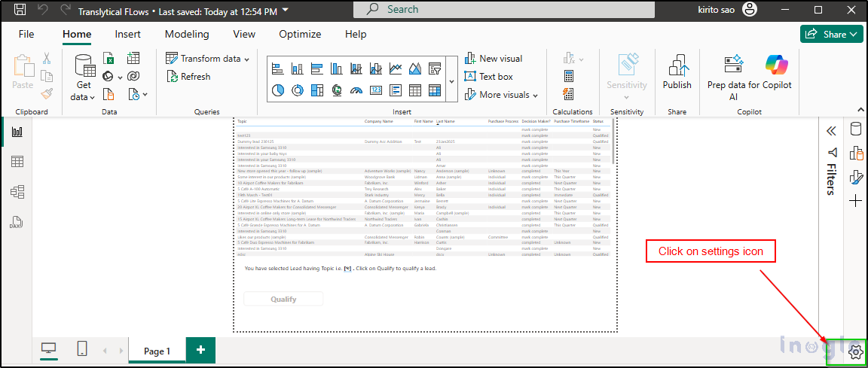Screen dimensions: 868x368
Task: Insert an area chart visual
Action: 415,68
